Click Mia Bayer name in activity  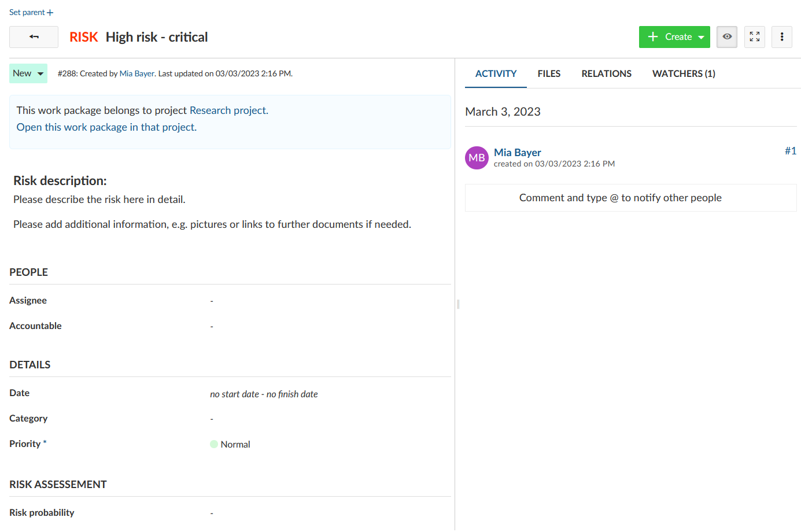coord(517,153)
